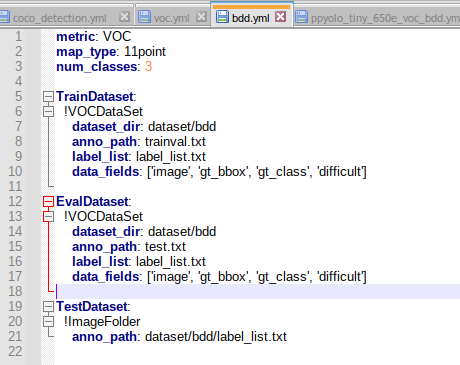Click 'gt_class' in line 17 data_fields

(283, 277)
